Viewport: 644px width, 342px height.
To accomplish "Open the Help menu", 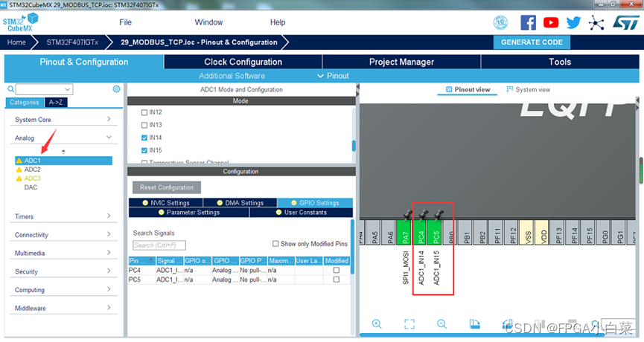I will 278,22.
